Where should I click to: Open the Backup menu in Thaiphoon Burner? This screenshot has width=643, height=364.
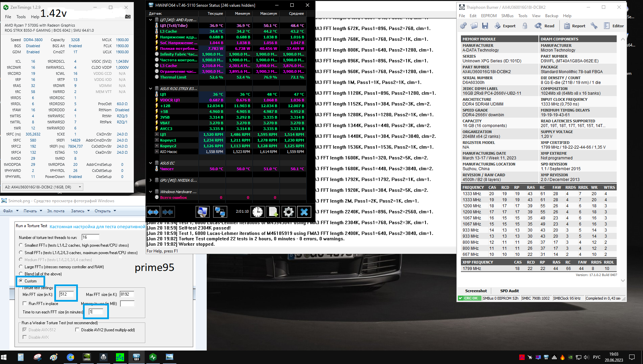[552, 16]
